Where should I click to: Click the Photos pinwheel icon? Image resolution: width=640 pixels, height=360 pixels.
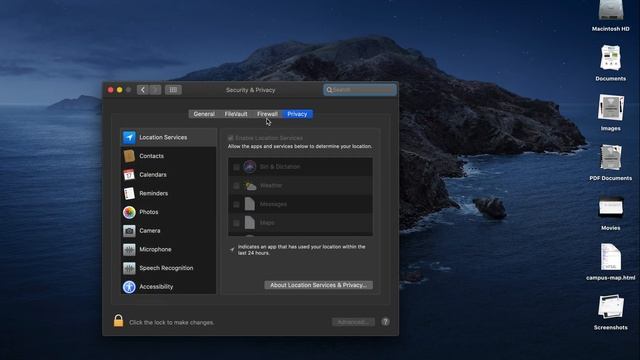point(129,212)
